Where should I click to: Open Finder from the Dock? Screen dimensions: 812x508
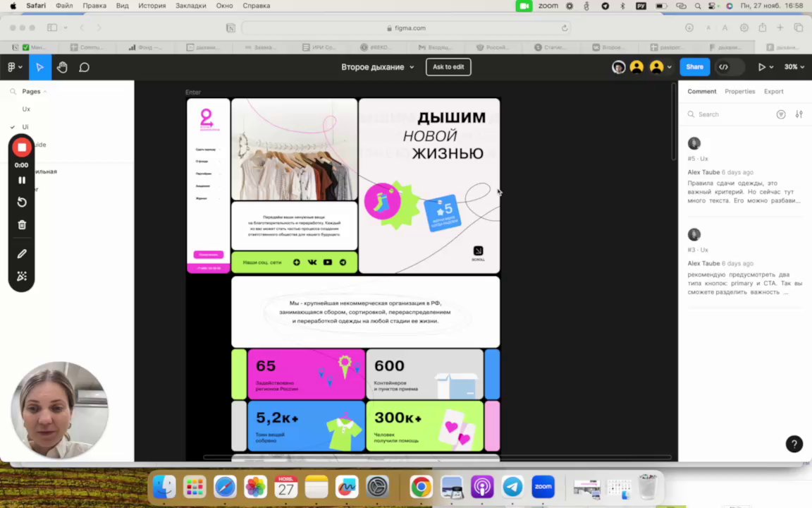(x=164, y=487)
